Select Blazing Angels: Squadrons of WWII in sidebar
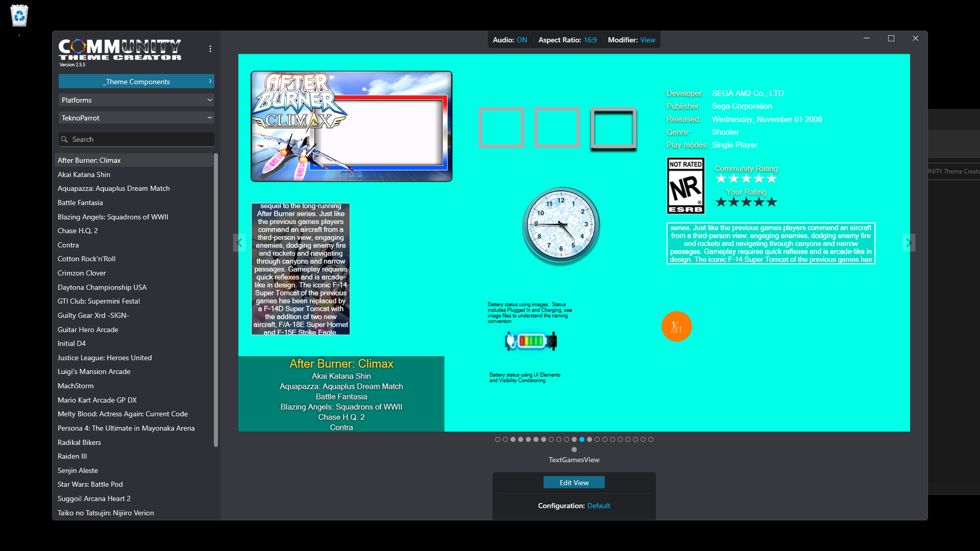This screenshot has width=980, height=551. click(x=134, y=217)
